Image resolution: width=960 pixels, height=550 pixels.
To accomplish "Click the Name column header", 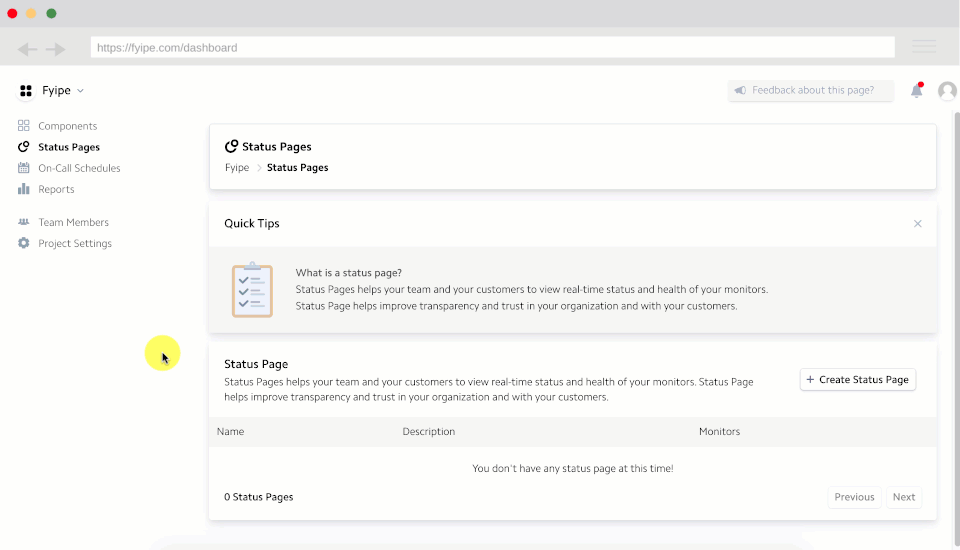I will (230, 432).
